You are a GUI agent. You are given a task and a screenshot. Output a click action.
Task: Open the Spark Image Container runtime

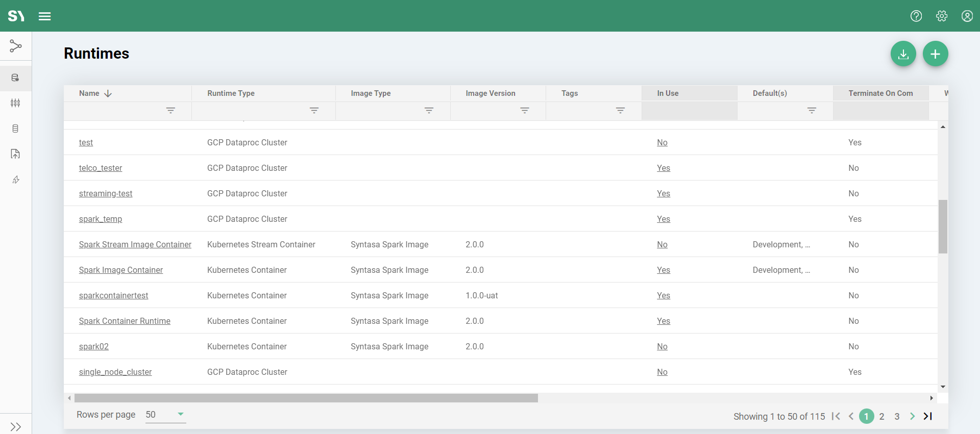[x=121, y=270]
